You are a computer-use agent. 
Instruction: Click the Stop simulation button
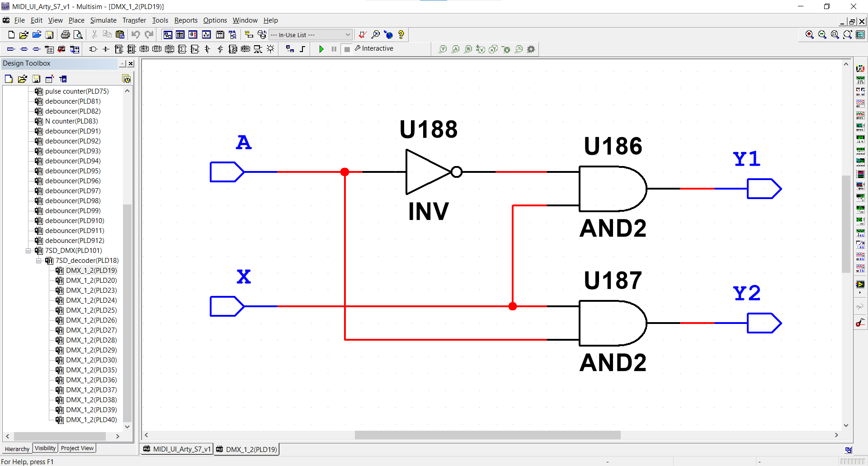(x=347, y=49)
